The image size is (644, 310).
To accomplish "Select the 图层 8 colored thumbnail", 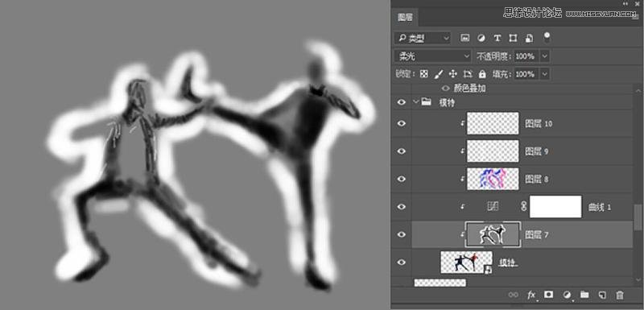I will 493,179.
